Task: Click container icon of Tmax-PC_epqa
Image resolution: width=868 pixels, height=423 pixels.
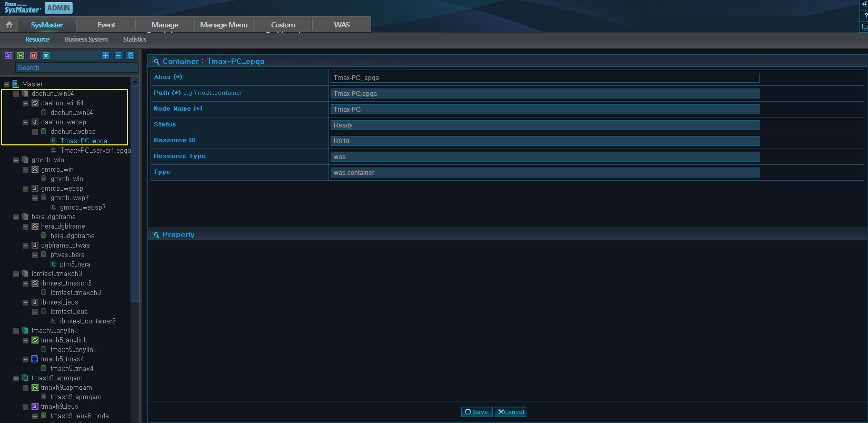Action: click(54, 141)
